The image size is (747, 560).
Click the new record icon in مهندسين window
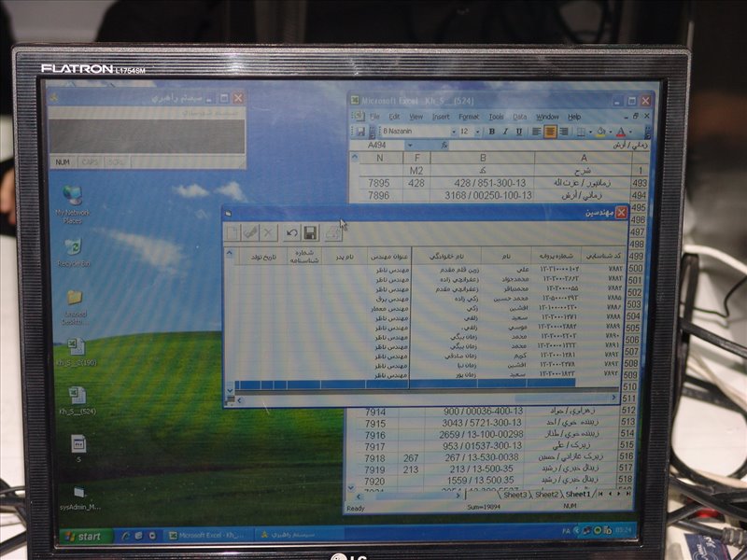[x=233, y=232]
